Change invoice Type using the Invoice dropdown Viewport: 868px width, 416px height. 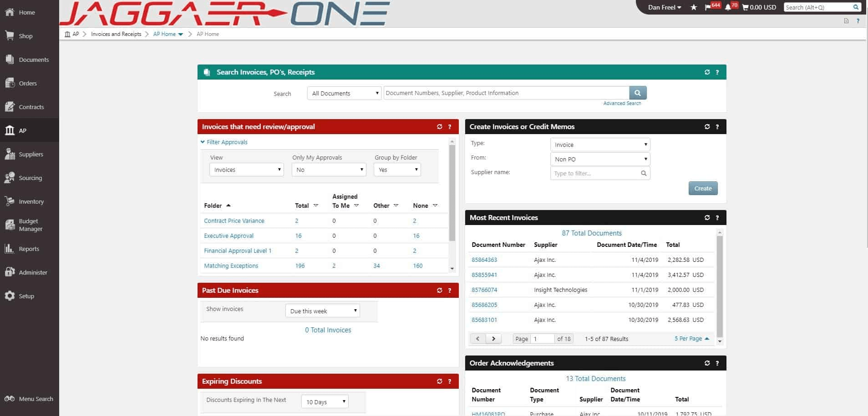tap(600, 144)
